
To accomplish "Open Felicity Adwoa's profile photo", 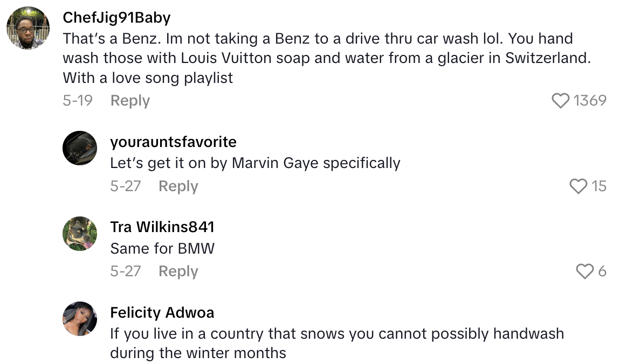I will [x=80, y=319].
